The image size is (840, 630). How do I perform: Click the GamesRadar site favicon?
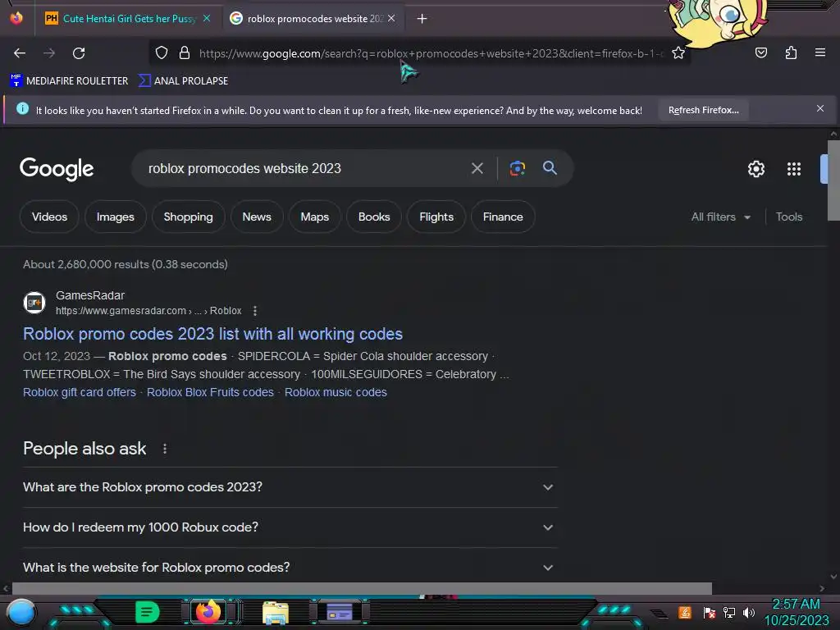click(34, 303)
